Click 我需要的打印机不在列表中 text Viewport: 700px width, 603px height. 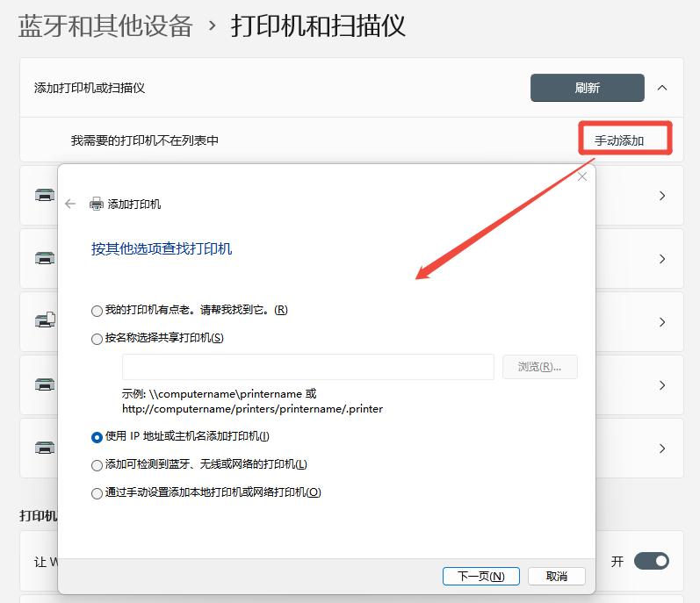tap(145, 140)
